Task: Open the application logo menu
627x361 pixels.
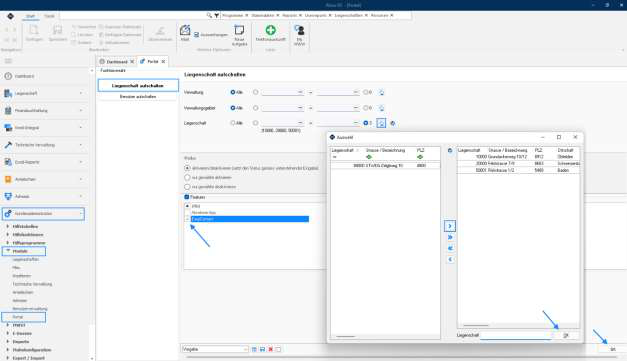Action: click(10, 16)
